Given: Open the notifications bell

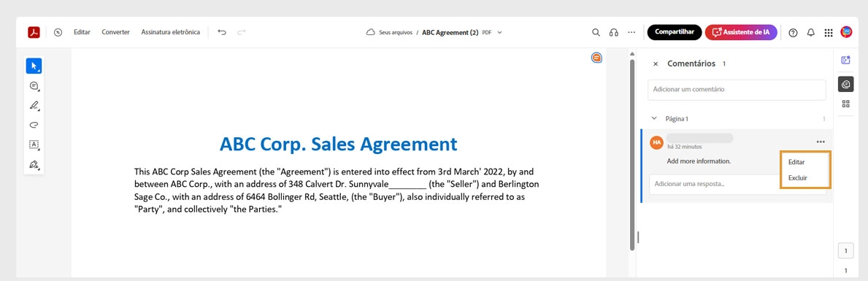Looking at the screenshot, I should (x=810, y=33).
